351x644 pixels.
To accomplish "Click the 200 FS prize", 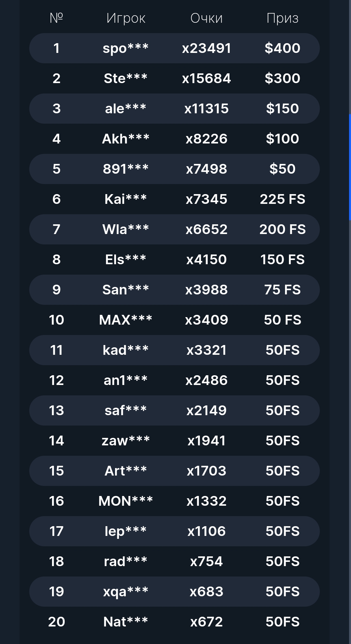I will coord(282,229).
